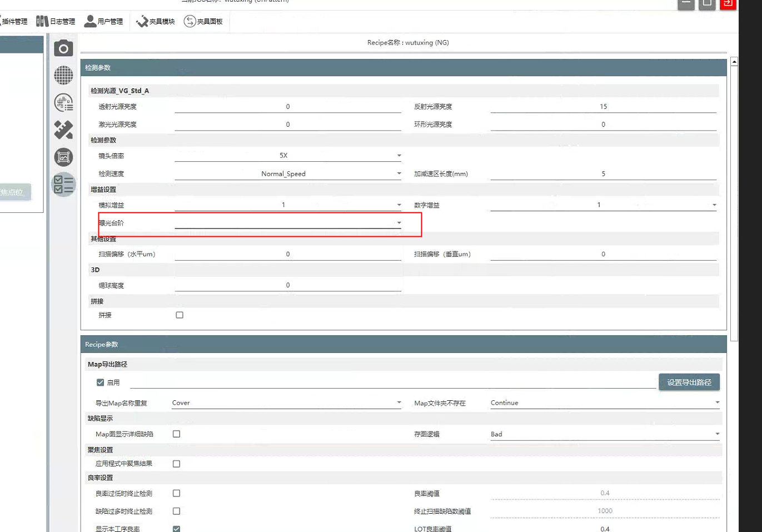Click the partially visible 焦点位 button

tap(14, 192)
